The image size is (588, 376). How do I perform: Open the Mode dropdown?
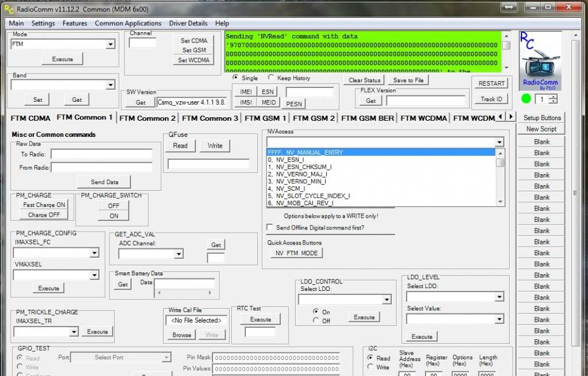point(110,44)
